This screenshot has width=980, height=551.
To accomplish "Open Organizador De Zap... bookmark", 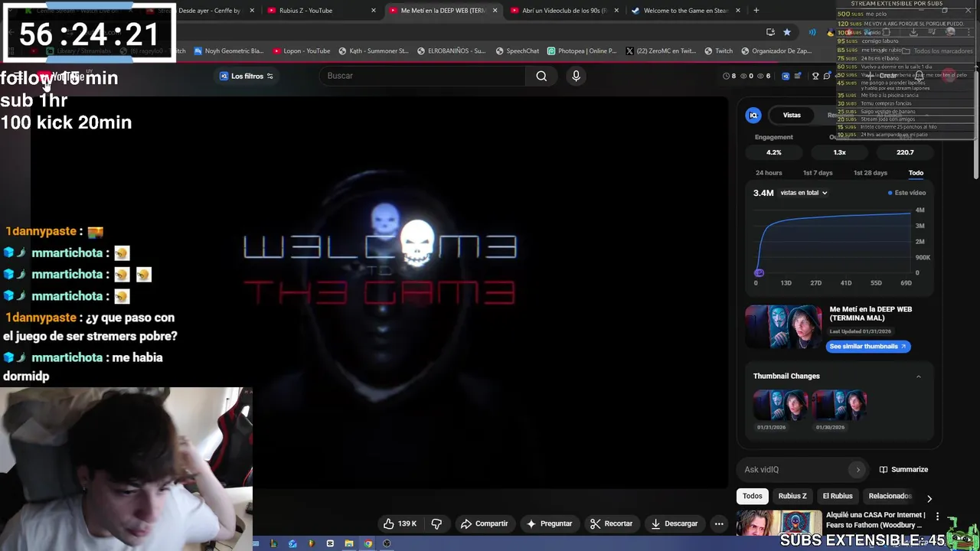I will [x=776, y=51].
